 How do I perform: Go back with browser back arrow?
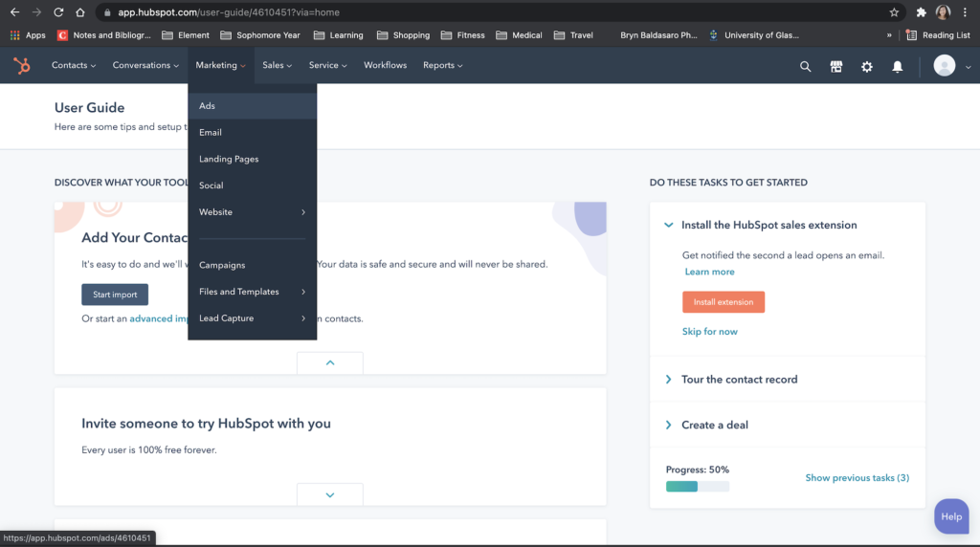[15, 11]
